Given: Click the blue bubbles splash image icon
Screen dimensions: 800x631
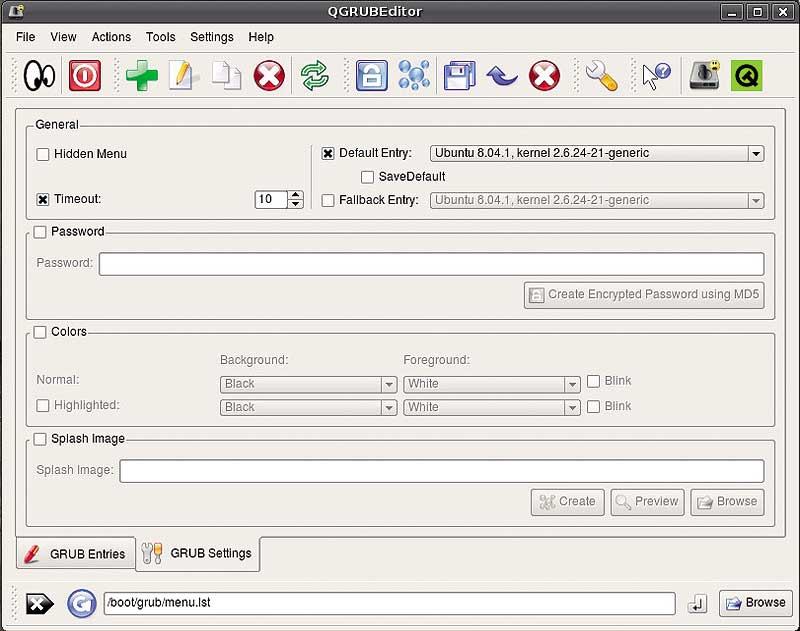Looking at the screenshot, I should (x=414, y=76).
